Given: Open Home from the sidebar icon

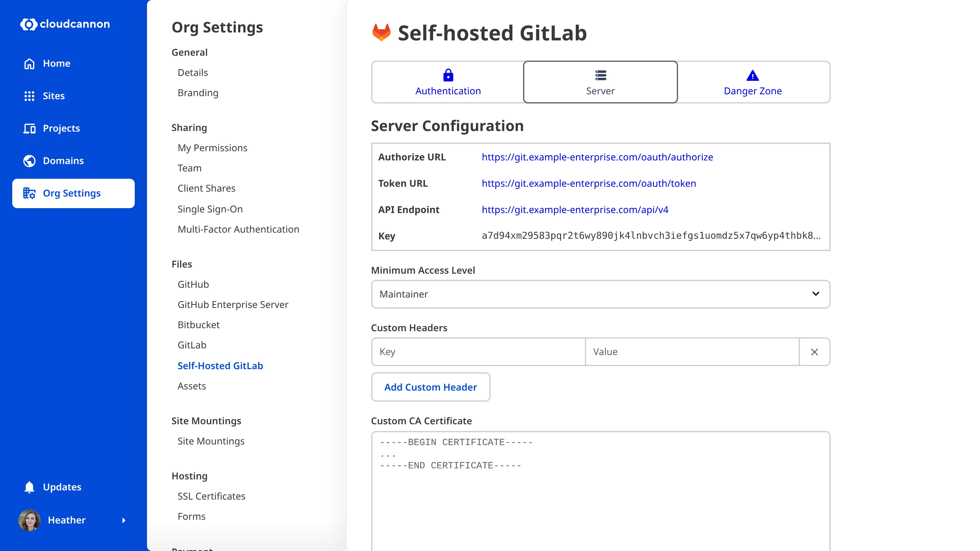Looking at the screenshot, I should [29, 63].
